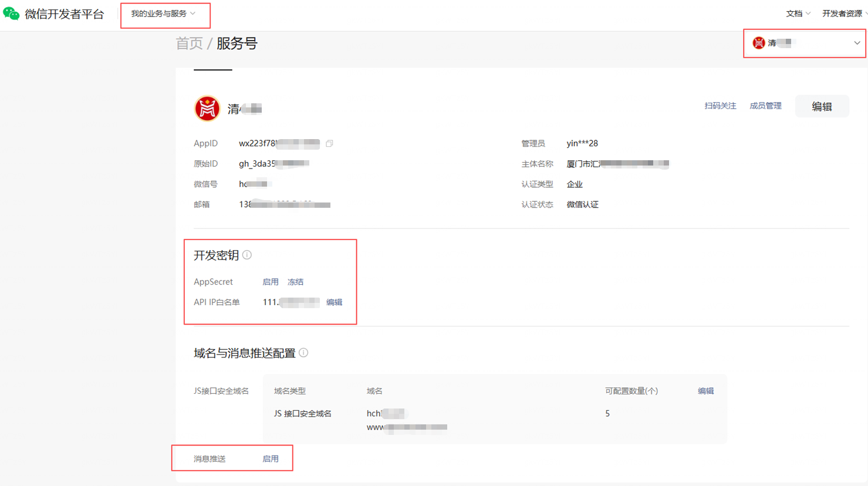
Task: Click the 编辑 button for account
Action: point(822,106)
